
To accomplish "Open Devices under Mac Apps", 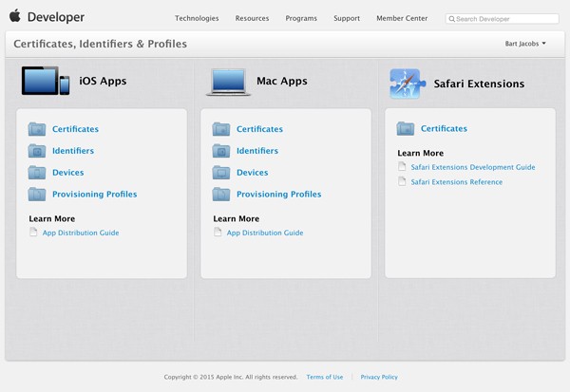I will click(253, 173).
